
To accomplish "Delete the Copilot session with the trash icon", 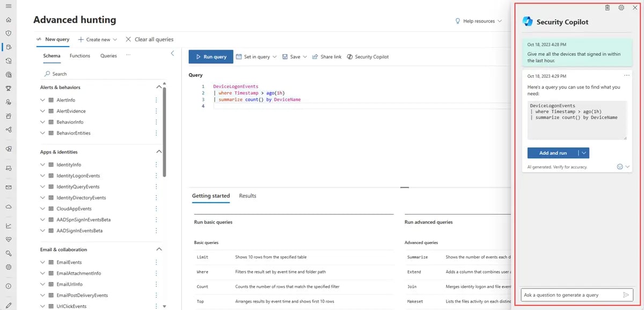I will point(607,8).
